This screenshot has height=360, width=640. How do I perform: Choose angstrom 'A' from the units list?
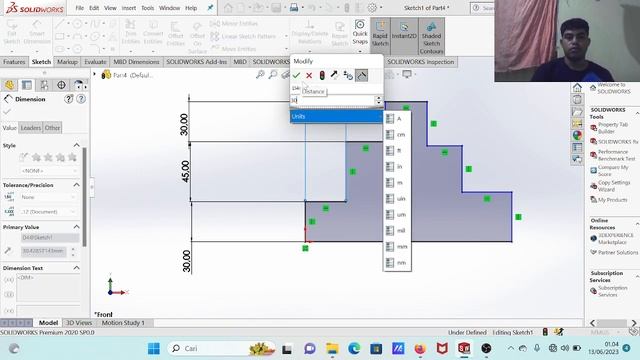point(397,119)
